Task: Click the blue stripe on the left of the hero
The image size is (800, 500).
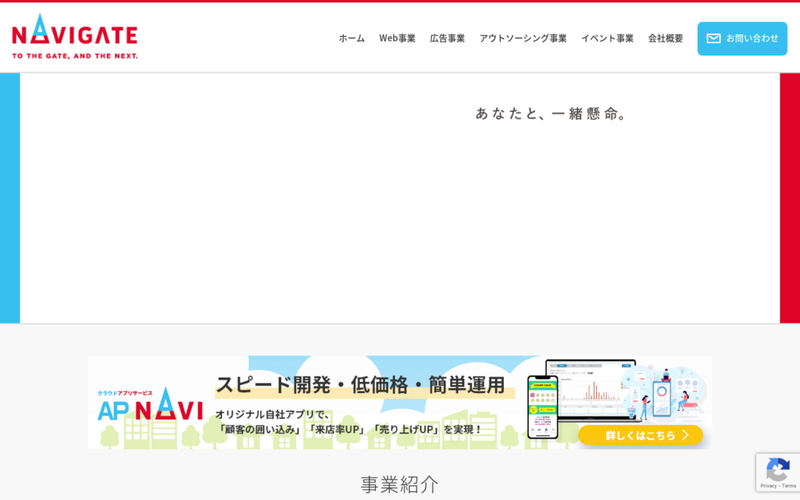Action: (10, 198)
